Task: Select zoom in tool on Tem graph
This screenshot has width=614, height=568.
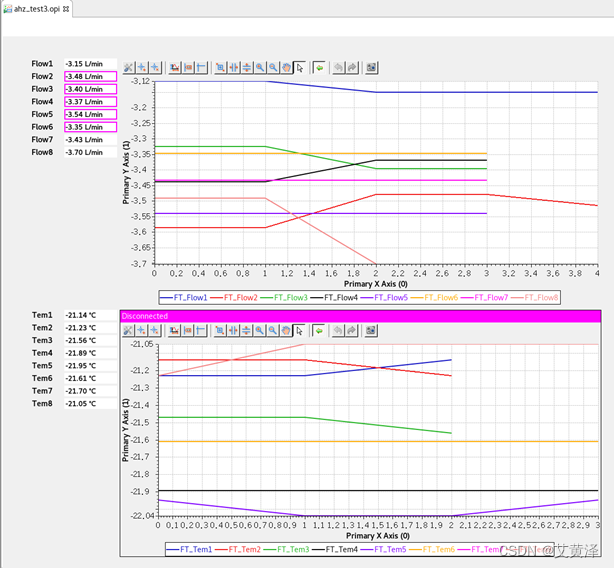Action: (x=260, y=331)
